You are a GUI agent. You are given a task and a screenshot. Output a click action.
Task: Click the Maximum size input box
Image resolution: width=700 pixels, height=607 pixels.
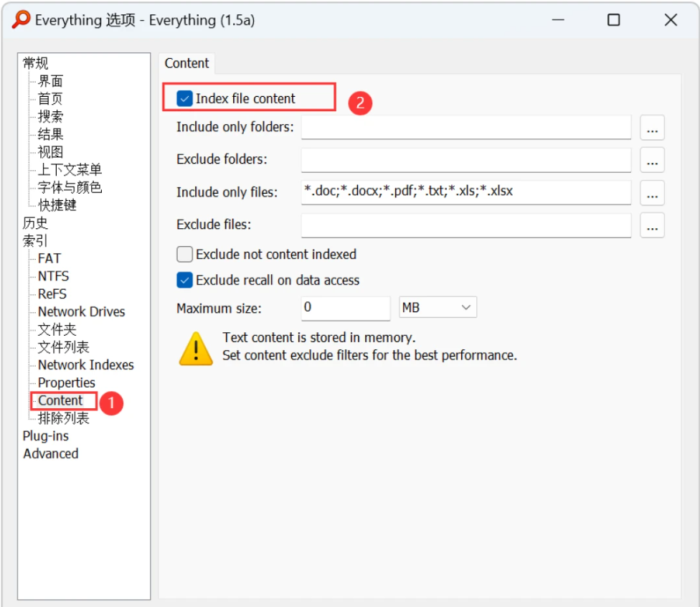(x=346, y=308)
